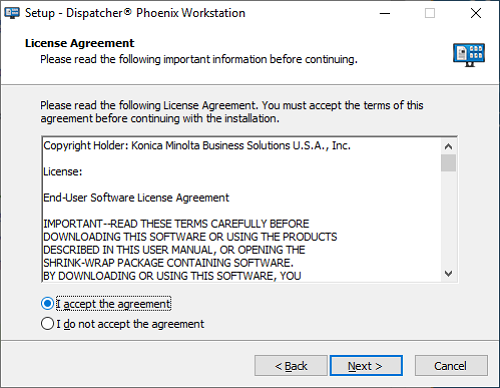
Task: Click the greyed-out maximize button
Action: pyautogui.click(x=430, y=13)
